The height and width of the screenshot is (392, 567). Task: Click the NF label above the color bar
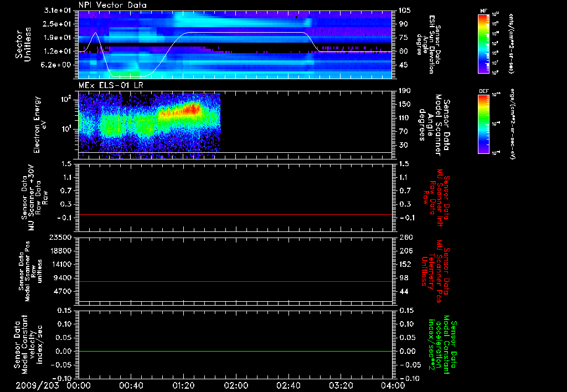(x=483, y=11)
